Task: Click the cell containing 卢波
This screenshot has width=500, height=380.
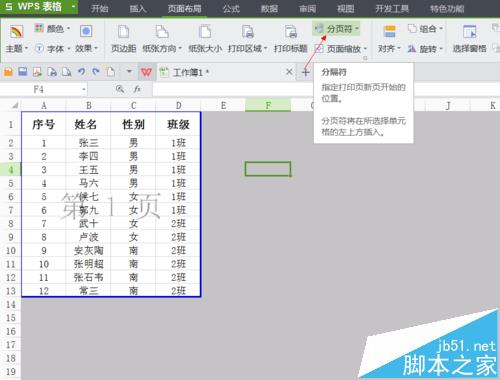Action: (x=88, y=237)
